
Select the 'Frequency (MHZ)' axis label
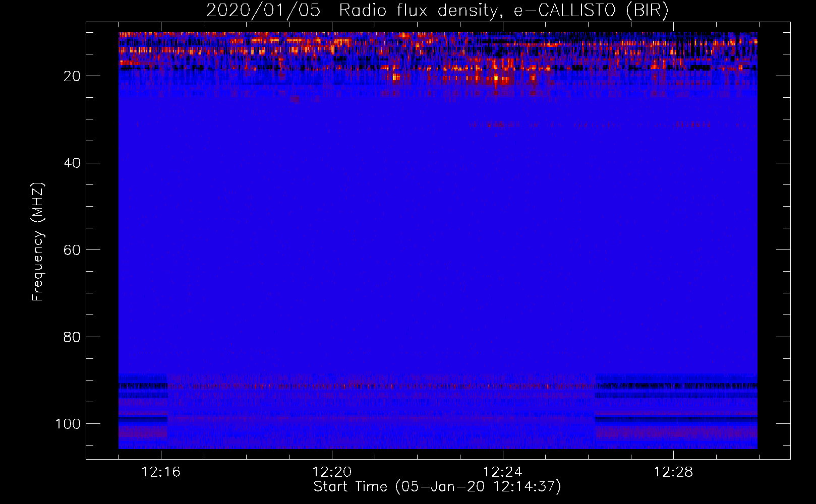pos(38,241)
